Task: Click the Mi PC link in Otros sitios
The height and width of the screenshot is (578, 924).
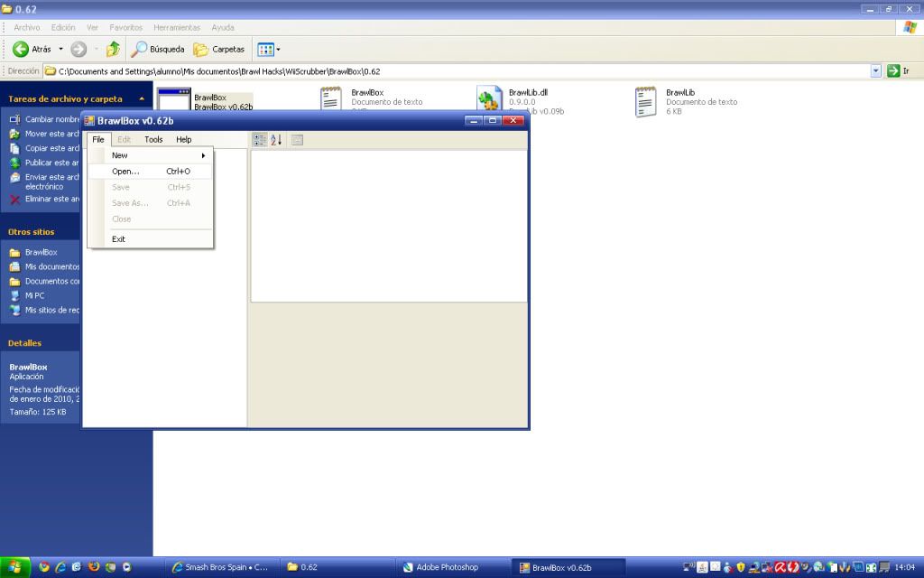Action: pos(34,295)
